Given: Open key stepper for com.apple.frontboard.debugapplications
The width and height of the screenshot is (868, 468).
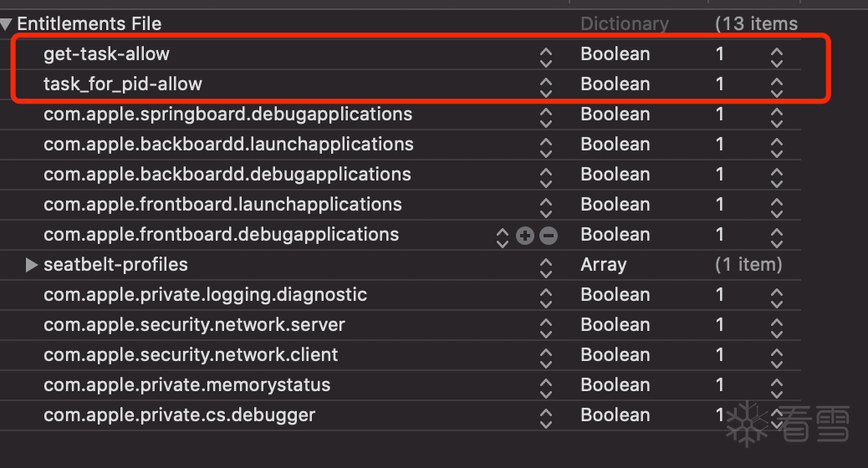Looking at the screenshot, I should click(503, 237).
